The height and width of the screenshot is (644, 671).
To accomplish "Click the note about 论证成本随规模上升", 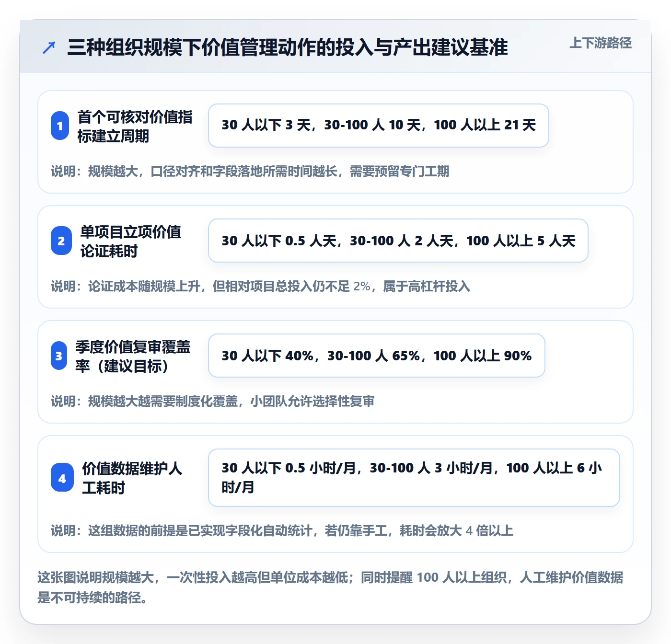I will tap(260, 286).
